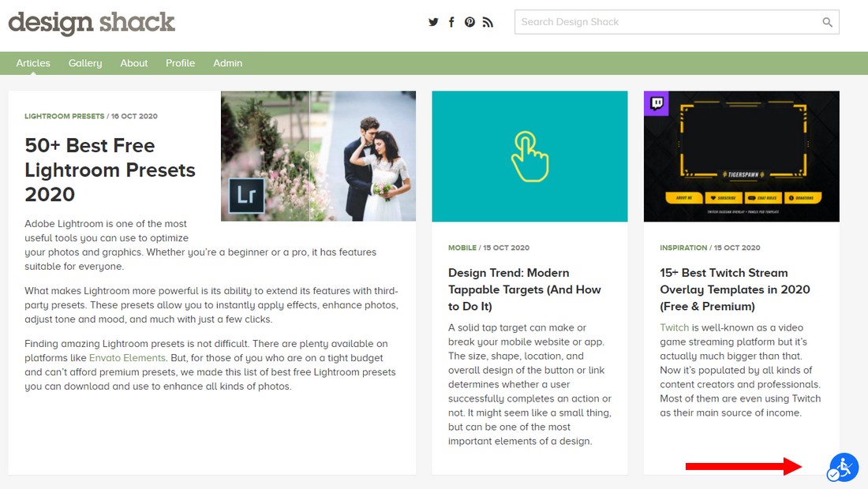Open the 50+ Best Free Lightroom Presets article

click(x=110, y=170)
